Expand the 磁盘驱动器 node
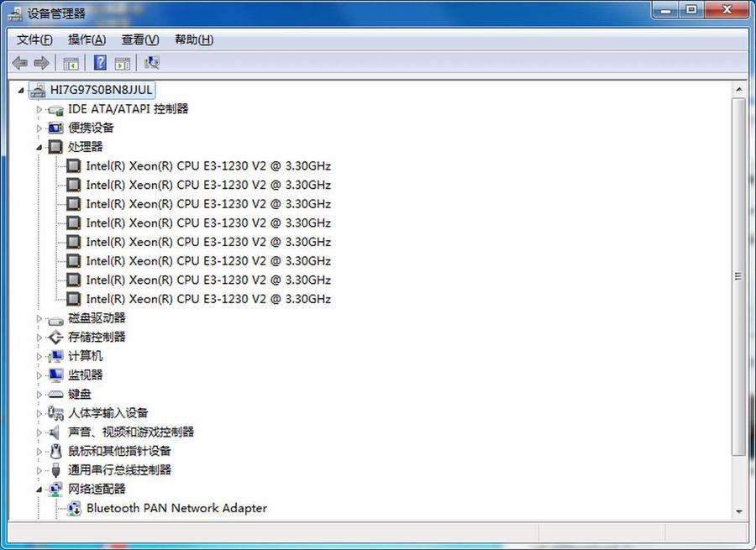This screenshot has height=550, width=756. pyautogui.click(x=39, y=318)
